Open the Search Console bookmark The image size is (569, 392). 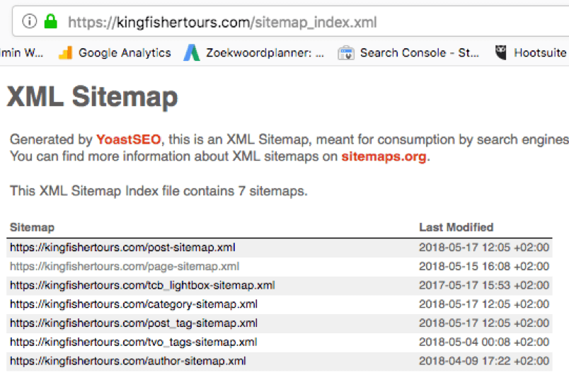coord(408,53)
